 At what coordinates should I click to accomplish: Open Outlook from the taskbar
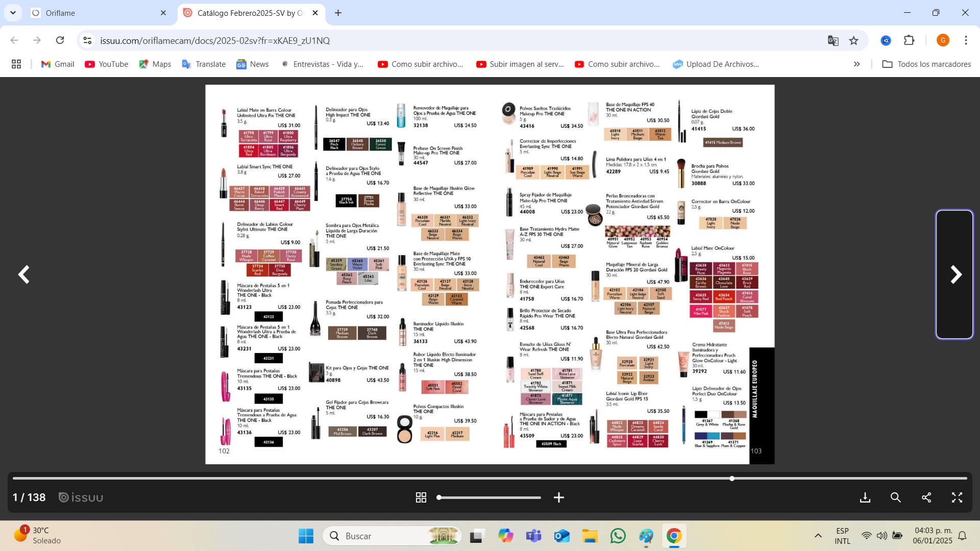coord(561,536)
